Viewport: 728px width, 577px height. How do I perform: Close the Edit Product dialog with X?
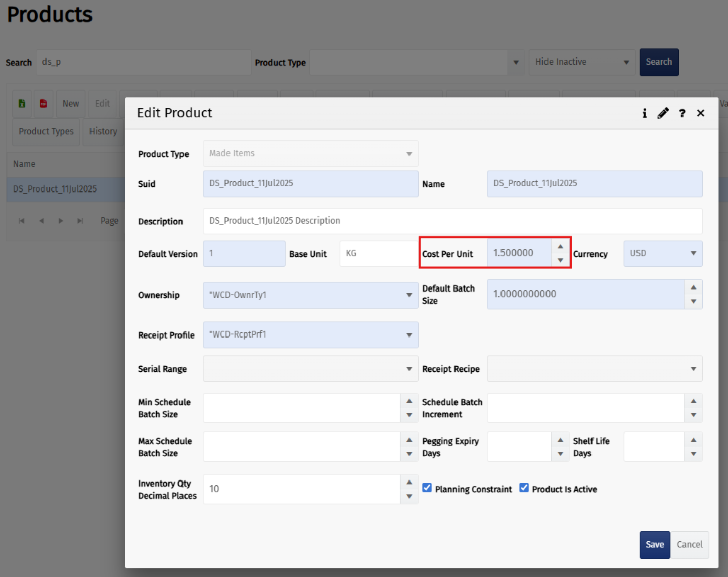700,113
